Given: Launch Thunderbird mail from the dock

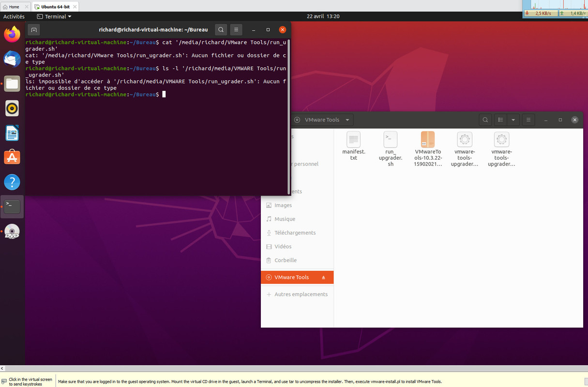Looking at the screenshot, I should tap(12, 59).
